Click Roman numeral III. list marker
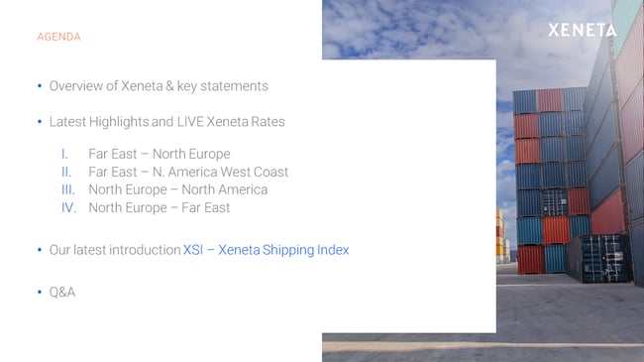Image resolution: width=644 pixels, height=362 pixels. (x=68, y=189)
